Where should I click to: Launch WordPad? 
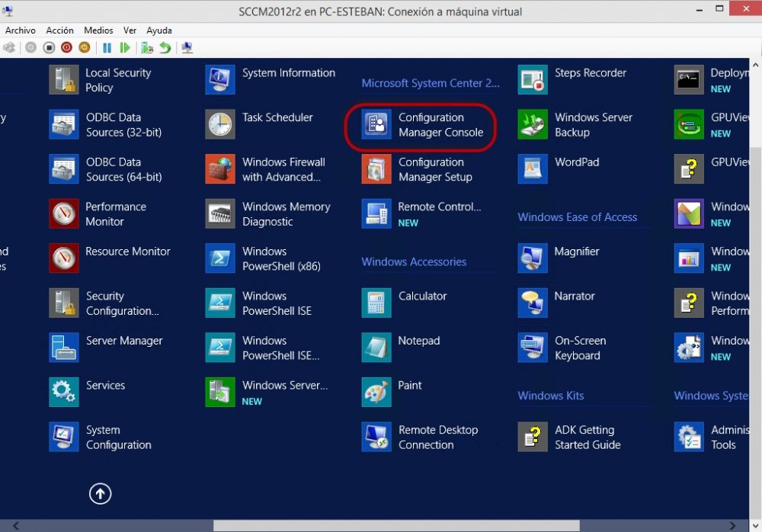(559, 169)
